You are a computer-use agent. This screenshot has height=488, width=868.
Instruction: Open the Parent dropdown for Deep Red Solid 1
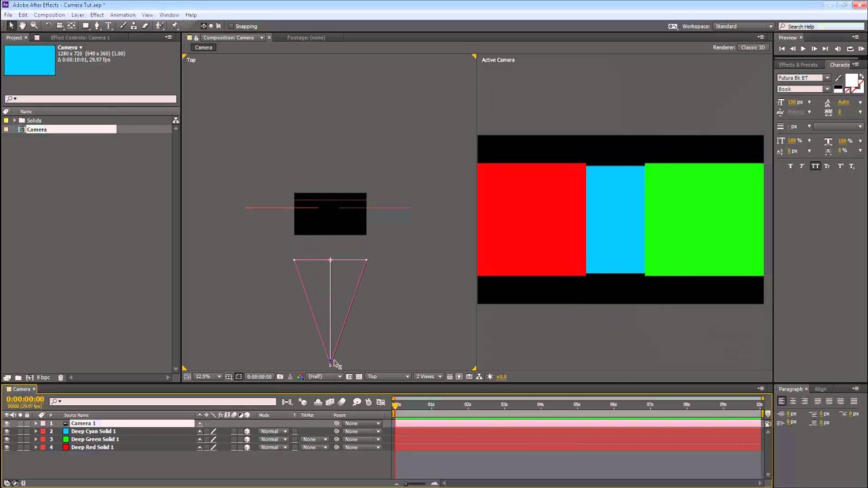click(359, 447)
